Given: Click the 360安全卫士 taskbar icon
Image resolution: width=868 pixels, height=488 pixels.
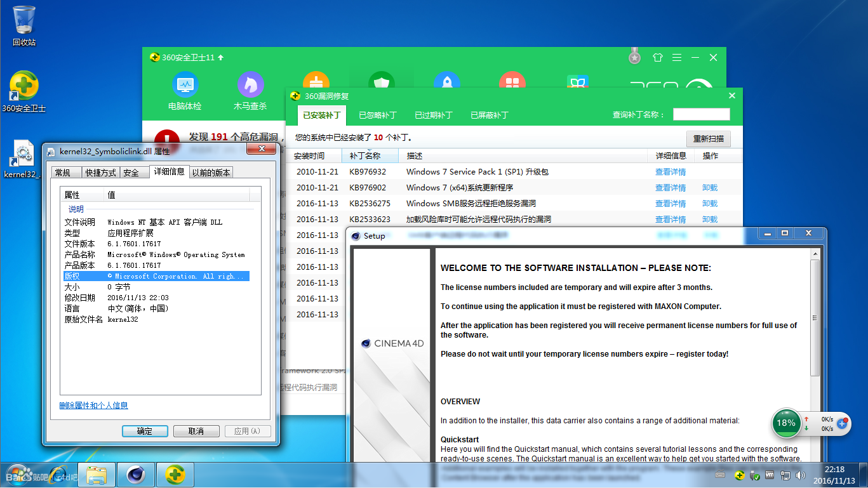Looking at the screenshot, I should click(175, 475).
